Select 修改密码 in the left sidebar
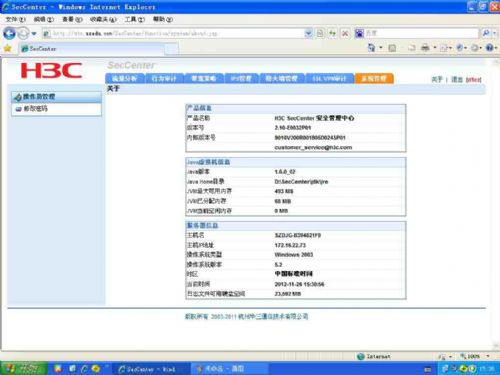Screen dimensions: 500x375 click(36, 109)
